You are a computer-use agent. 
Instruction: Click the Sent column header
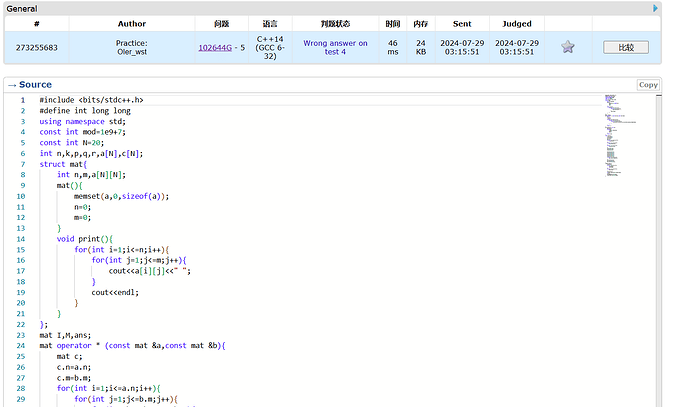[x=462, y=24]
